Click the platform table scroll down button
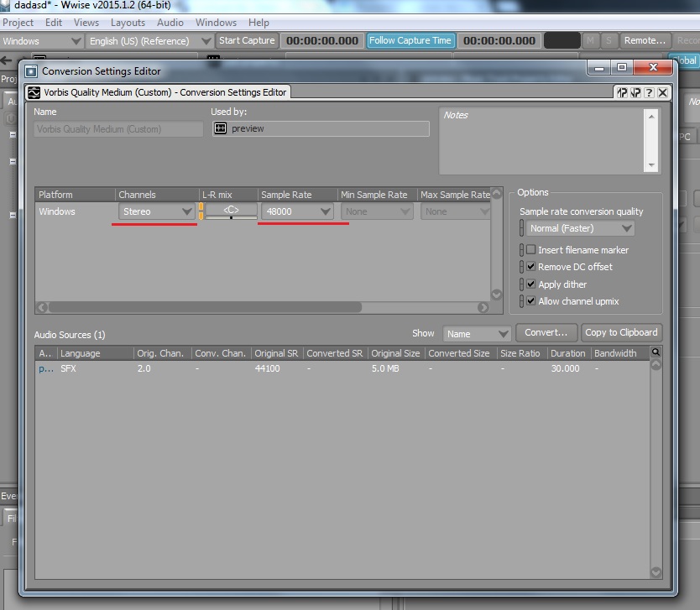The image size is (700, 610). 496,295
